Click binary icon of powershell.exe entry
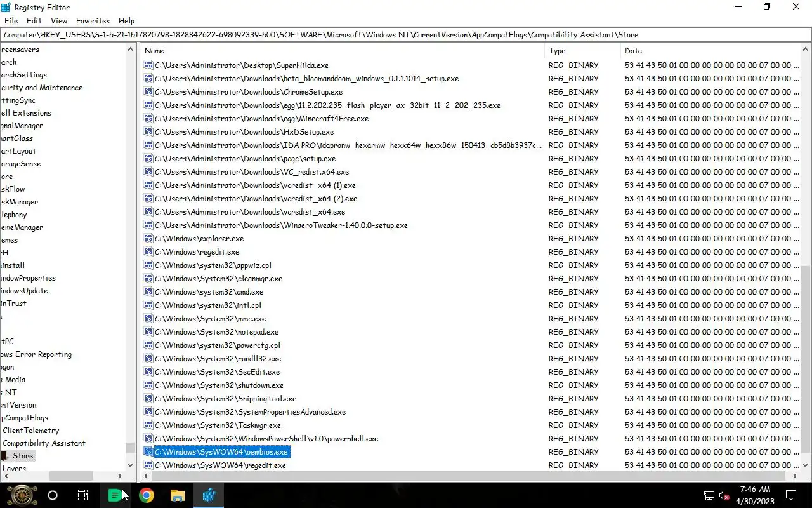Screen dimensions: 812x508 (148, 439)
